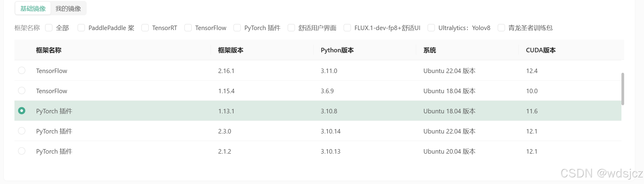Click Python version 3.6.9 cell
This screenshot has height=184, width=644.
(327, 91)
